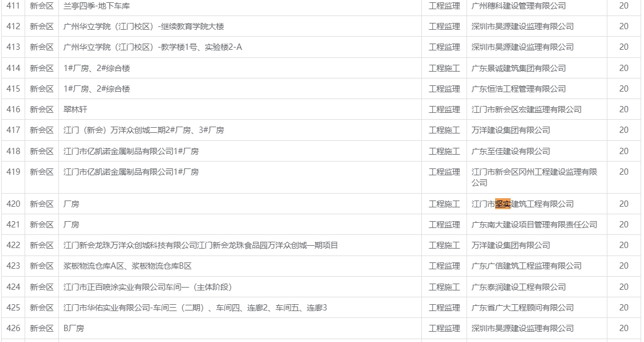Click company 广州穗科建设管理有限公司
The image size is (644, 342).
click(x=519, y=6)
